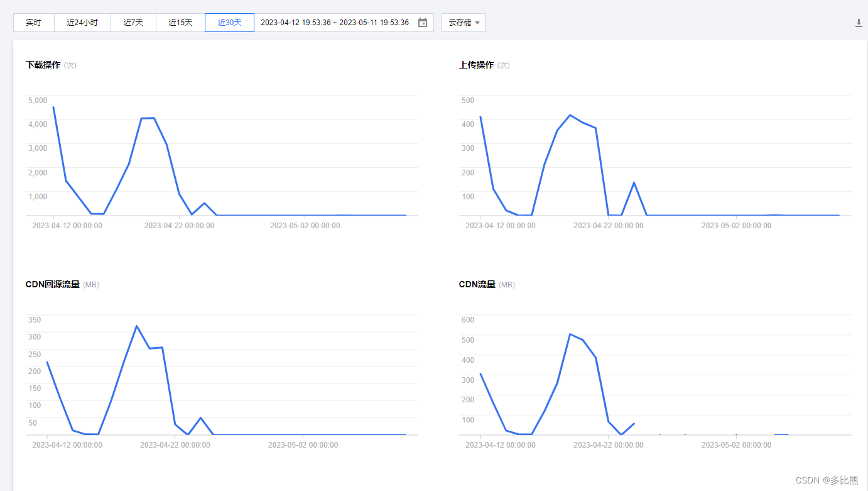Switch to 近7天 range
868x491 pixels.
click(x=133, y=23)
